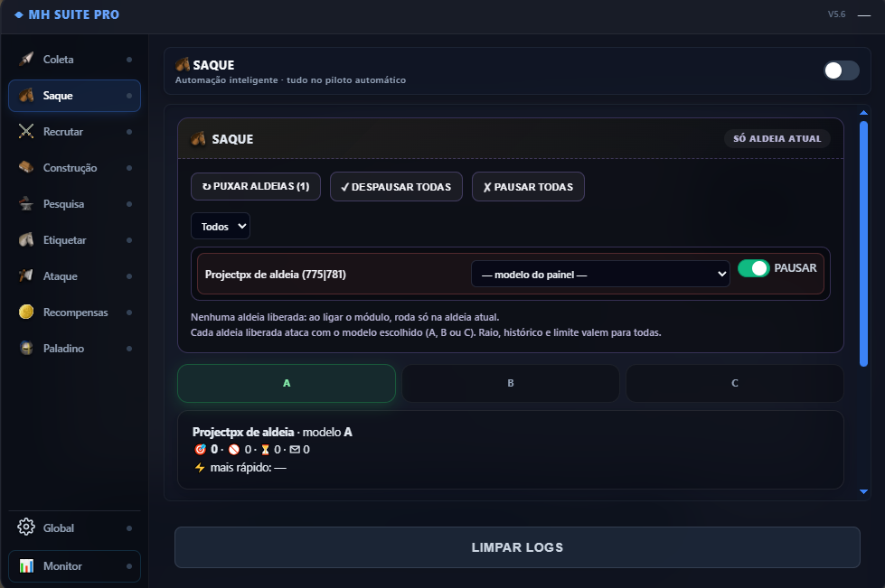Click the lightning bolt 'mais rápido' icon
885x588 pixels.
coord(199,467)
